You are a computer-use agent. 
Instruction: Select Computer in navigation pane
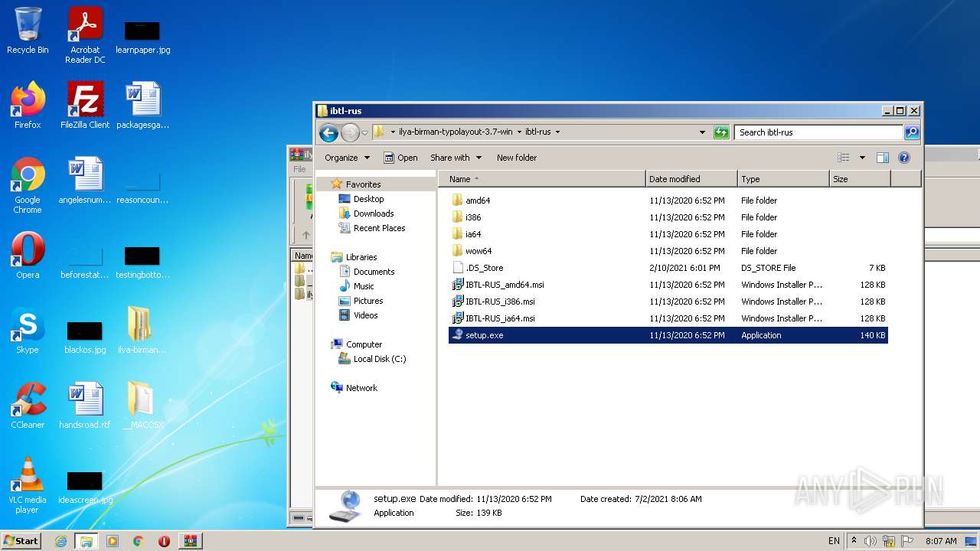click(x=364, y=344)
